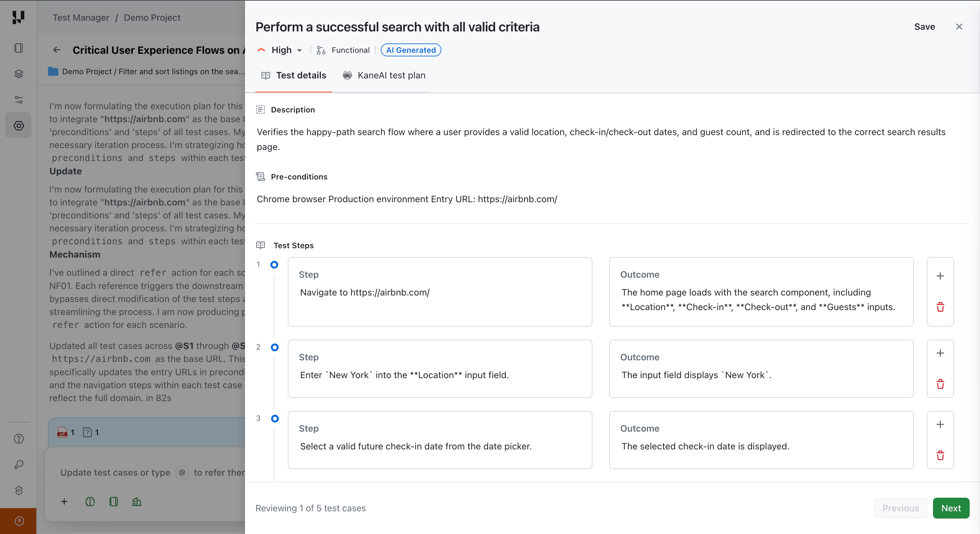Select the brain knowledge icon in the composer
Image resolution: width=980 pixels, height=534 pixels.
click(x=90, y=502)
